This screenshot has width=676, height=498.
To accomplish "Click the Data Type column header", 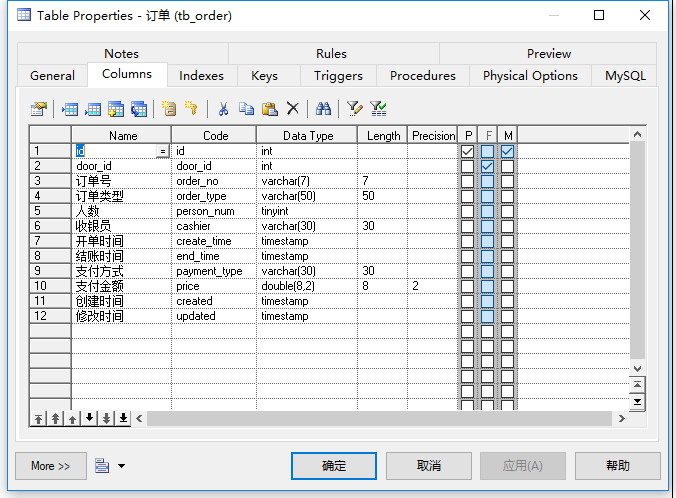I will click(x=307, y=135).
